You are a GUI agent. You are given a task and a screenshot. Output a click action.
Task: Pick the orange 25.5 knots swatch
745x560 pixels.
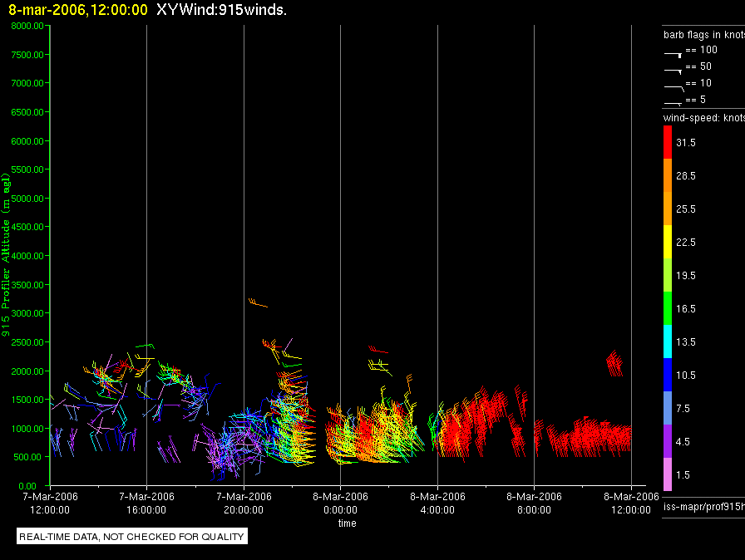coord(668,209)
